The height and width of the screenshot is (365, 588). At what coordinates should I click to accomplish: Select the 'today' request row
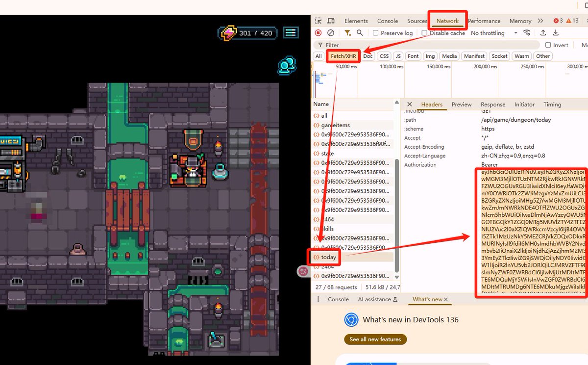(x=353, y=257)
